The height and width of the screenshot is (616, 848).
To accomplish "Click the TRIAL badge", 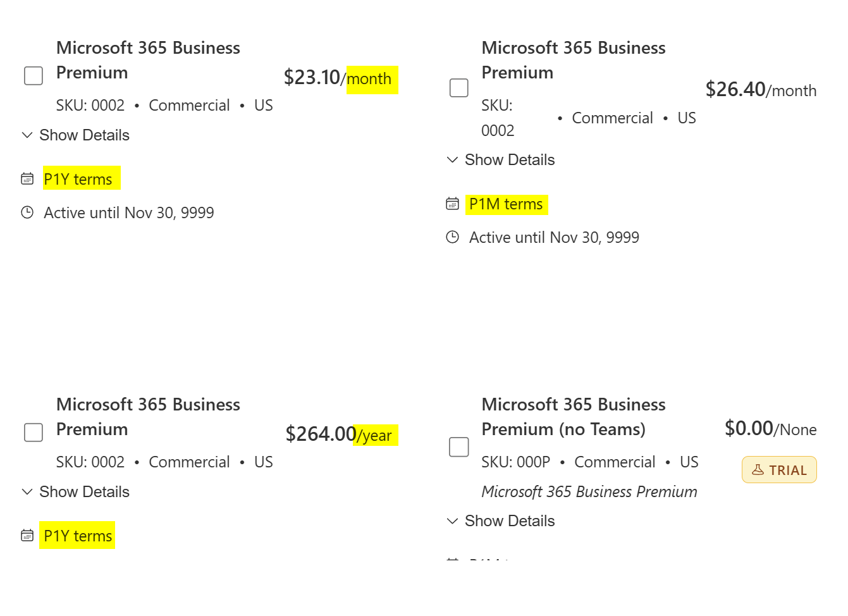I will 779,470.
